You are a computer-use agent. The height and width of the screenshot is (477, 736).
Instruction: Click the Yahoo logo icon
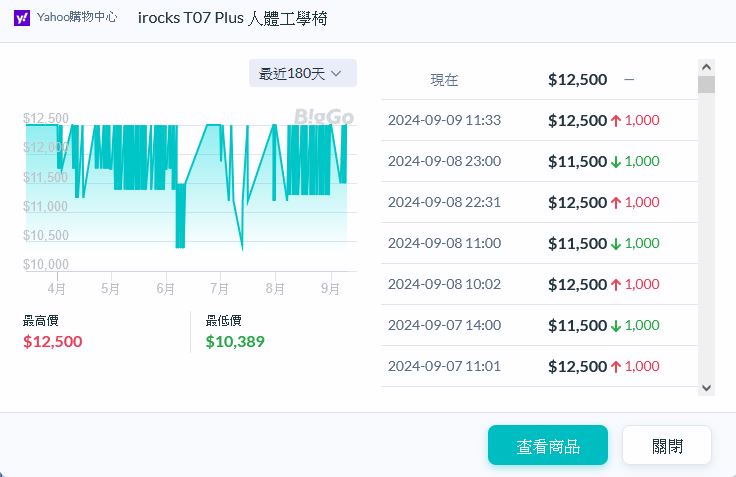[x=21, y=19]
